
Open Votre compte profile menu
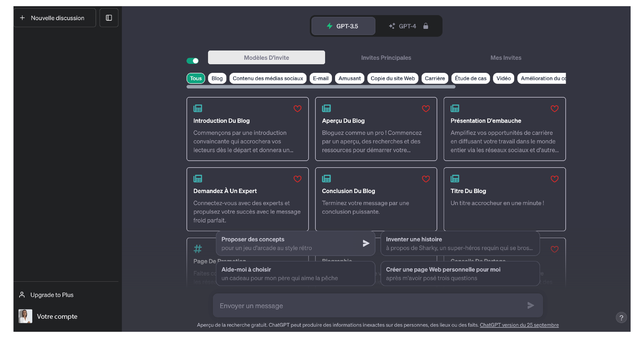click(x=57, y=316)
